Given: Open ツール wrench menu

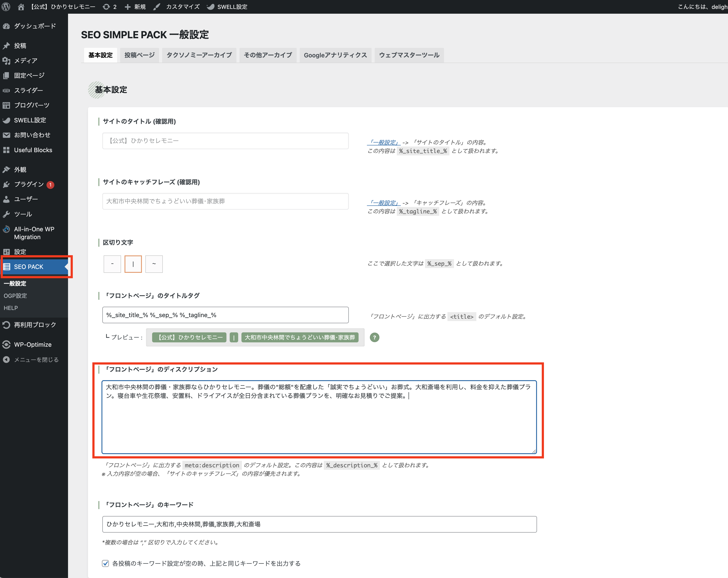Looking at the screenshot, I should coord(34,214).
